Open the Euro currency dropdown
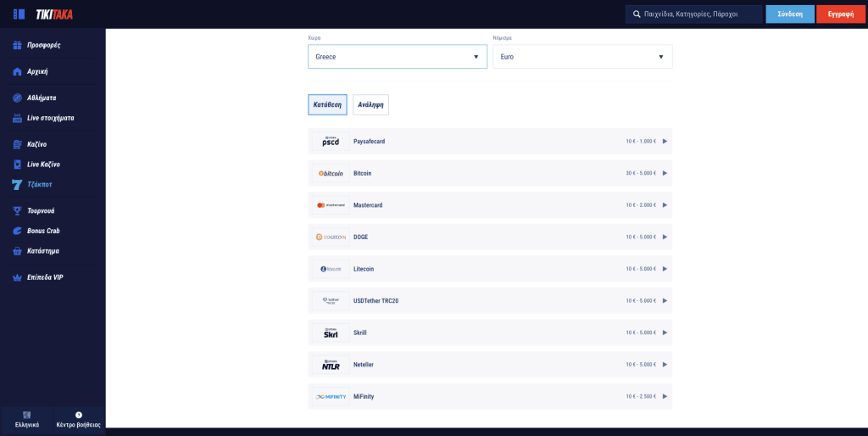 click(x=582, y=57)
